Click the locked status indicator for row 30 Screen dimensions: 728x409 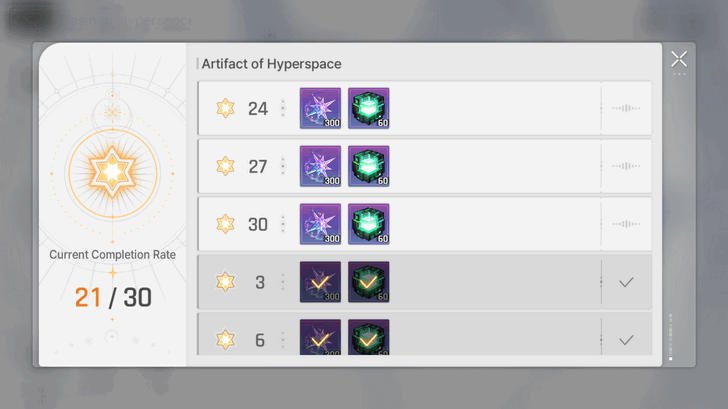626,224
